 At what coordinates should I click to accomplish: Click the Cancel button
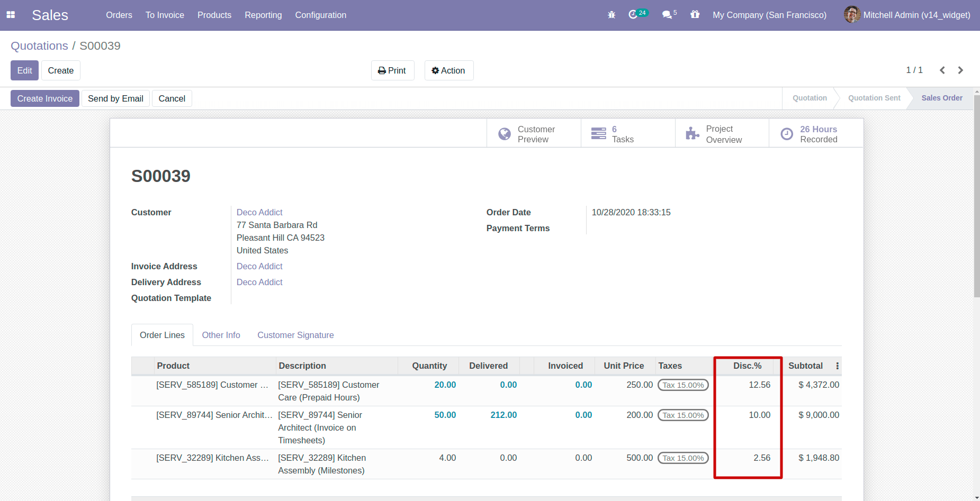172,98
